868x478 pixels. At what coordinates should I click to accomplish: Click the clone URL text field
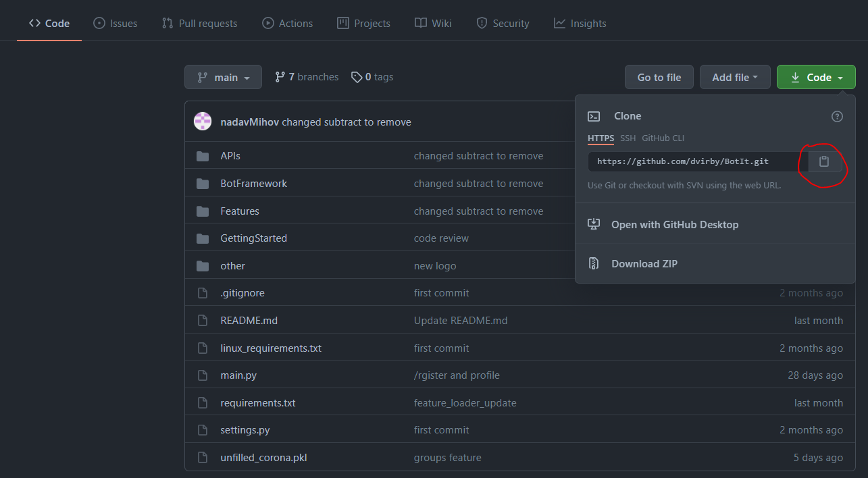point(698,161)
